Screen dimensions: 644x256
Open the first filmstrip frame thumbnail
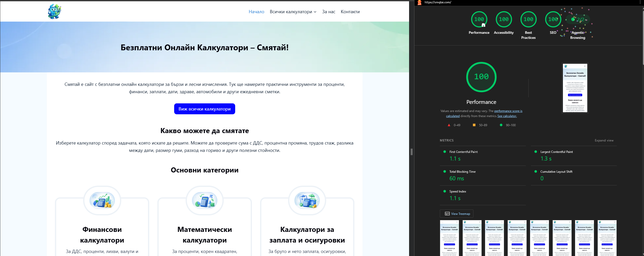point(450,238)
